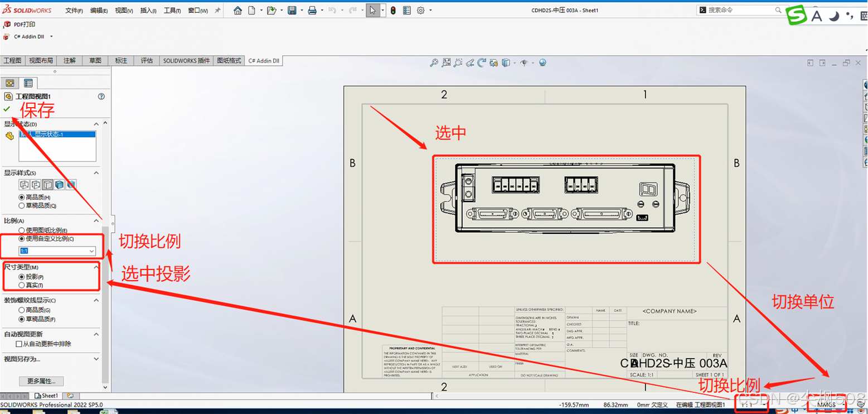
Task: Click the PDF打印 addin icon
Action: click(x=7, y=25)
